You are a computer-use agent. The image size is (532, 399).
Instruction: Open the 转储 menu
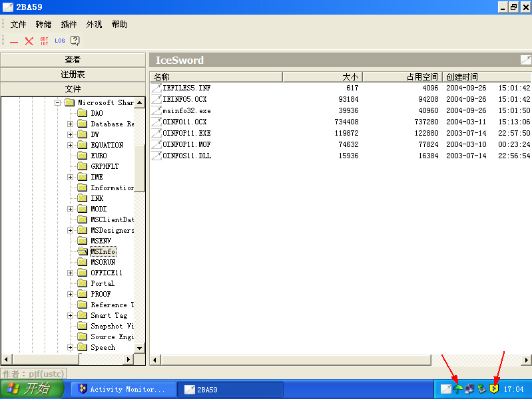tap(43, 25)
